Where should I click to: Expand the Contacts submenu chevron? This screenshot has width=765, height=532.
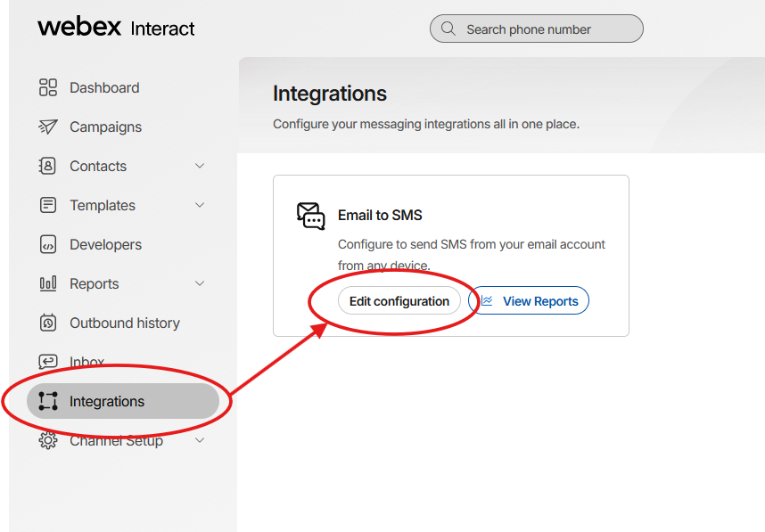(x=200, y=166)
